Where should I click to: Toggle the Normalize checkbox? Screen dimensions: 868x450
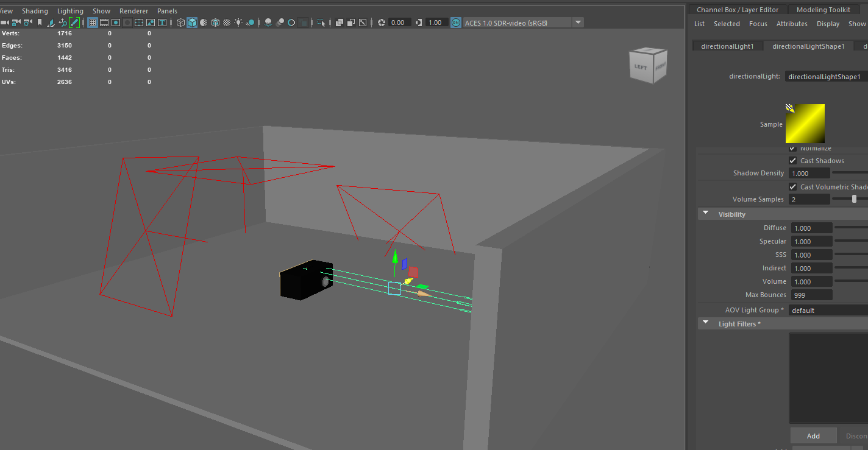[x=792, y=149]
